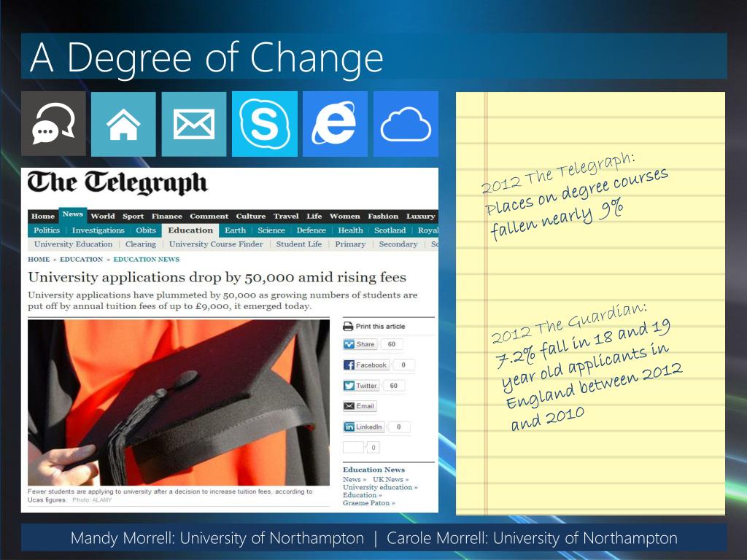
Task: Click the Home house tile
Action: coord(123,124)
